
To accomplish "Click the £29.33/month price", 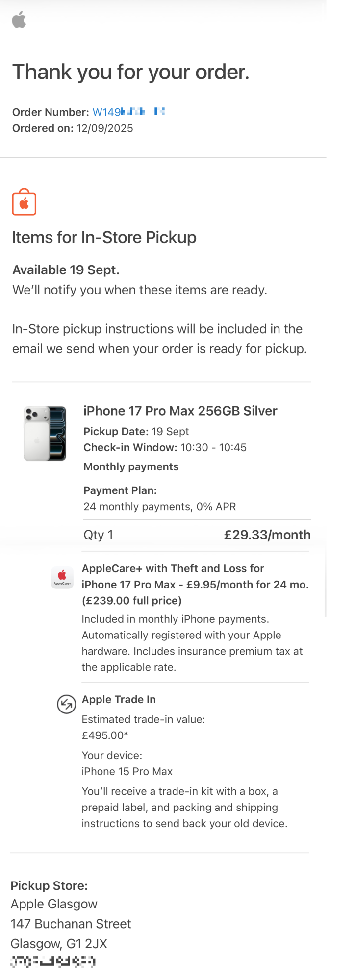I will pos(267,535).
